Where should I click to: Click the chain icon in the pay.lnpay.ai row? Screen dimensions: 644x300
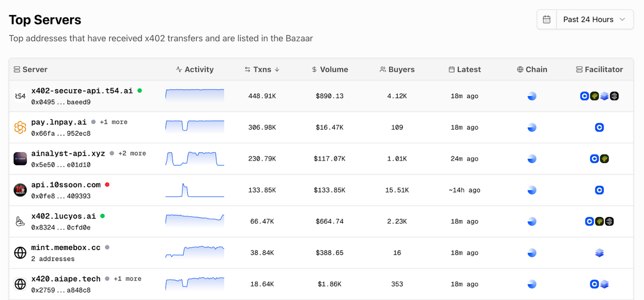coord(532,127)
